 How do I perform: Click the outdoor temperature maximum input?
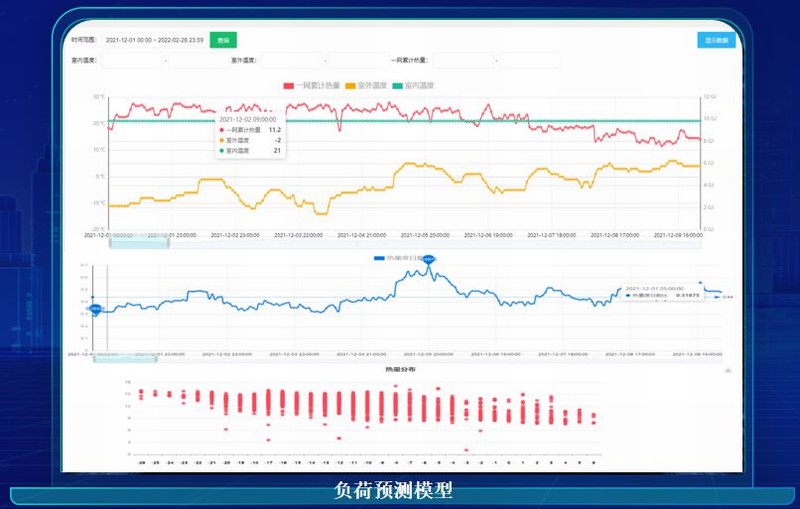click(x=358, y=61)
